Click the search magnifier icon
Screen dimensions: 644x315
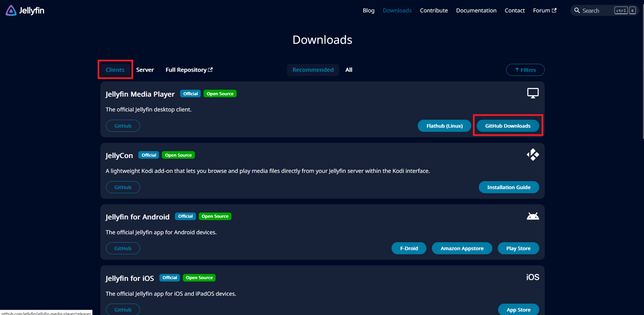click(x=577, y=11)
